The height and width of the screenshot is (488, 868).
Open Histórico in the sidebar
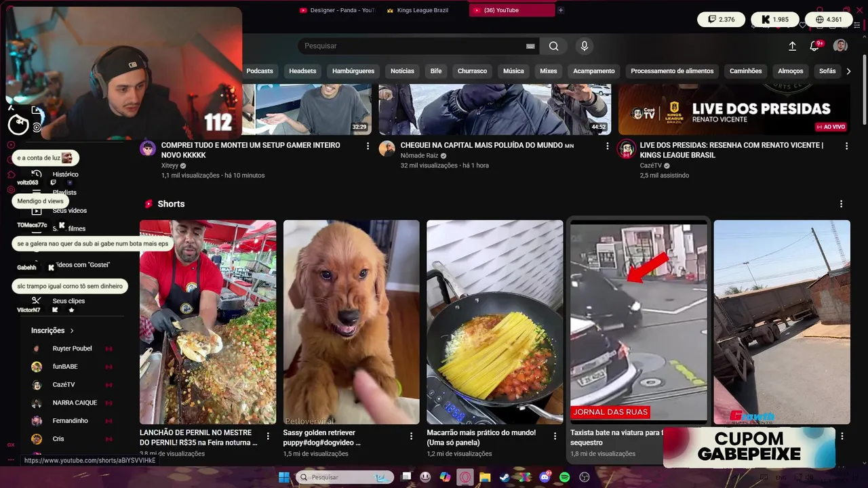[65, 174]
